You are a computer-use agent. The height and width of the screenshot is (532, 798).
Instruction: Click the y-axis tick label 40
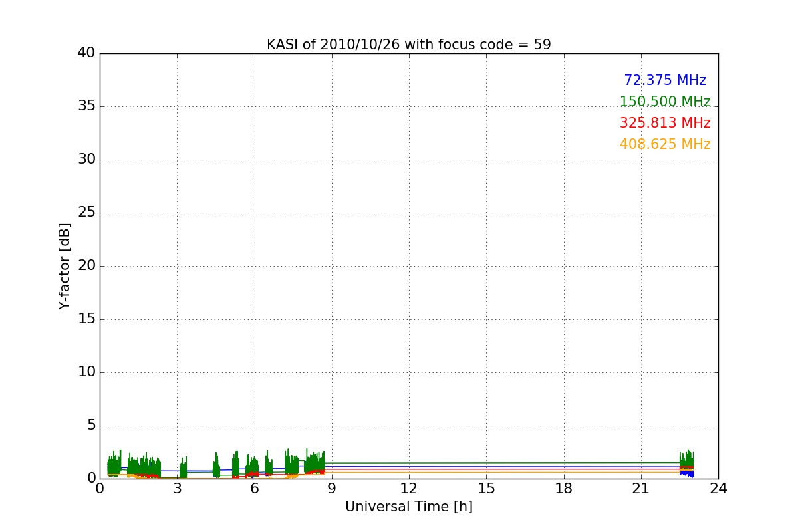tap(86, 53)
